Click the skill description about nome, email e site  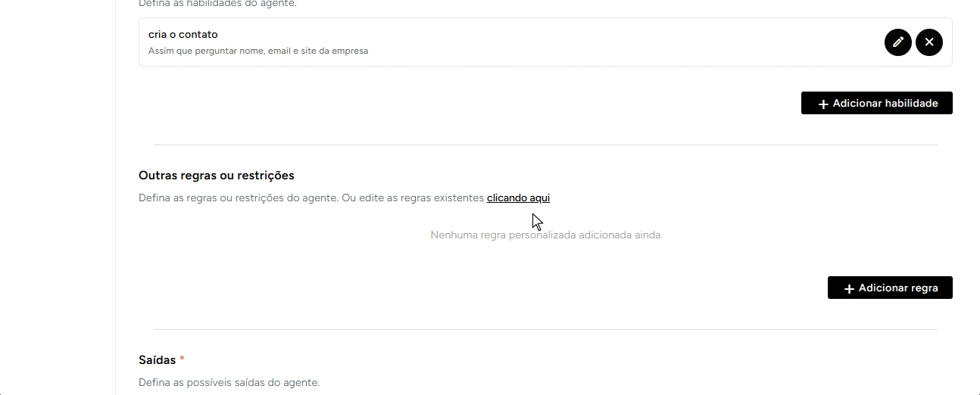click(258, 51)
